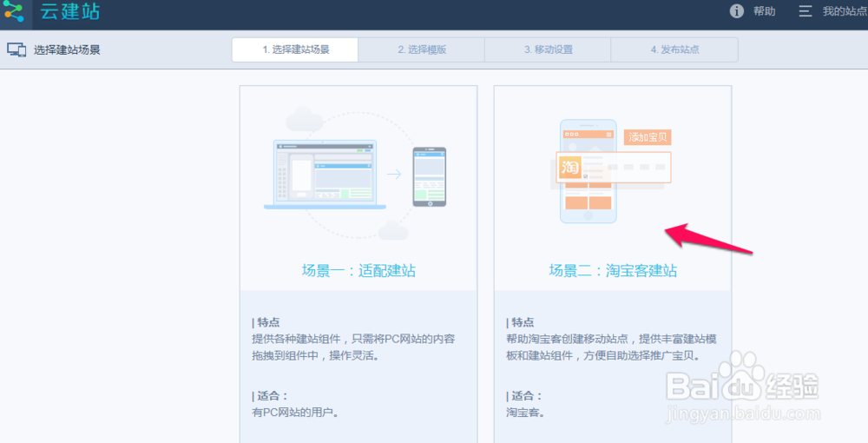Screen dimensions: 868x443
Task: Click description 提供各种建站组件 text
Action: [x=353, y=347]
